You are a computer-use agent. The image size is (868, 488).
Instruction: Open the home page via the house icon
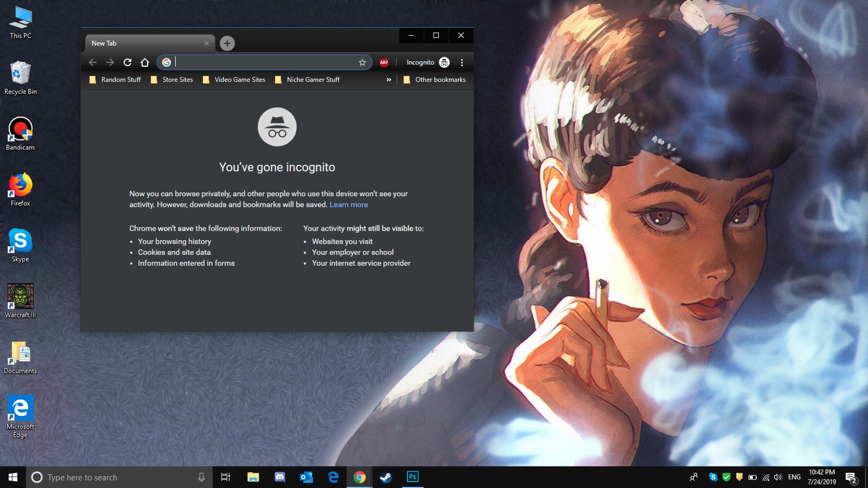[145, 62]
